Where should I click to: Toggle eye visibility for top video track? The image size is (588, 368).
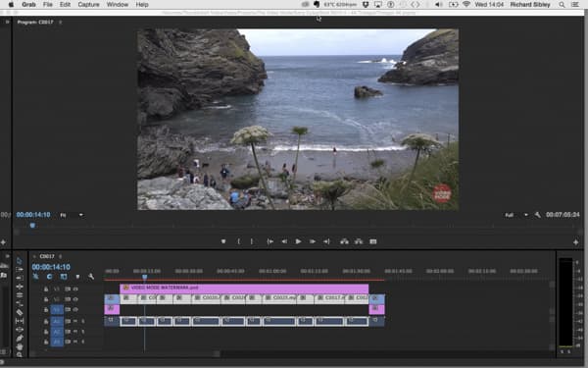75,289
